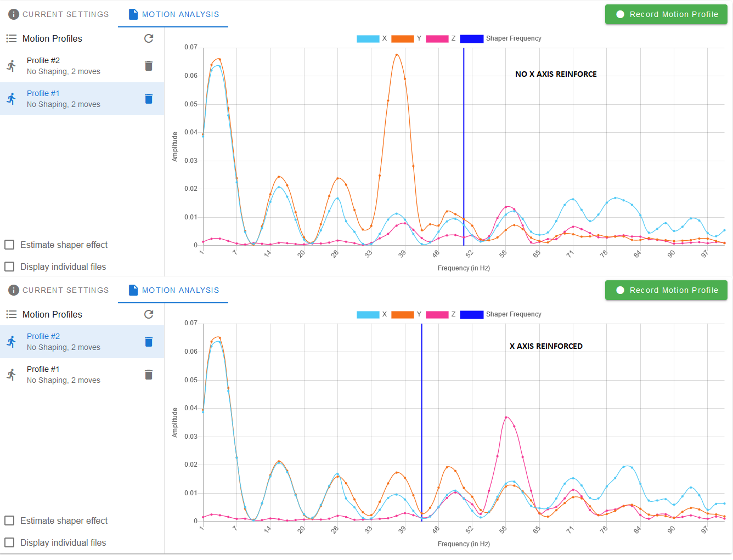Viewport: 733px width, 560px height.
Task: Select Profile #2 in the bottom profile list
Action: point(82,342)
